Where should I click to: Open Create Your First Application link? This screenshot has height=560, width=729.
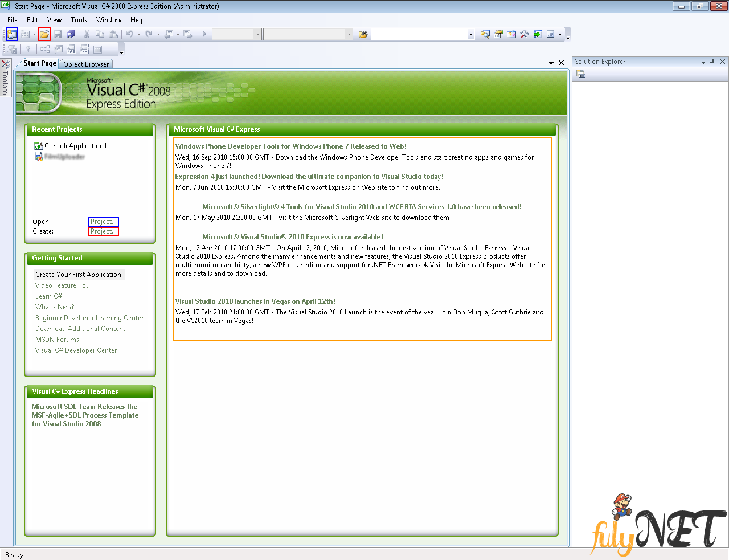click(x=78, y=275)
